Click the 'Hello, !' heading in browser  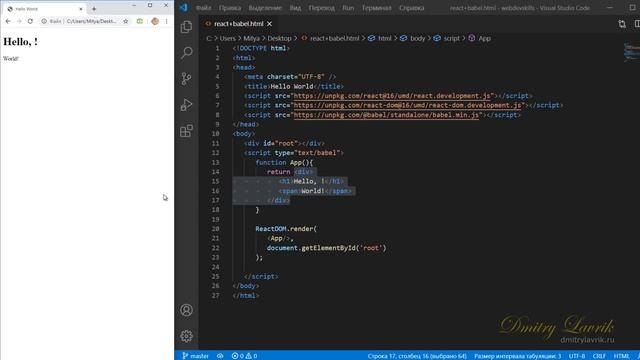20,42
